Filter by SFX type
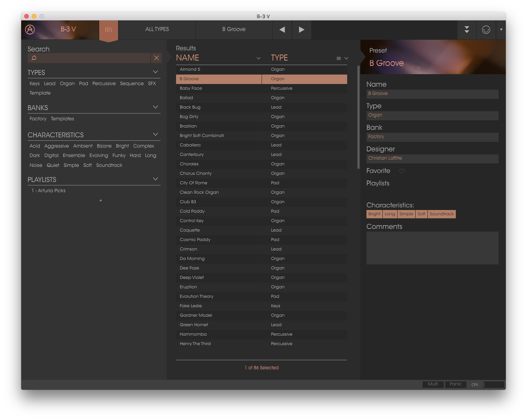527x420 pixels. coord(152,84)
